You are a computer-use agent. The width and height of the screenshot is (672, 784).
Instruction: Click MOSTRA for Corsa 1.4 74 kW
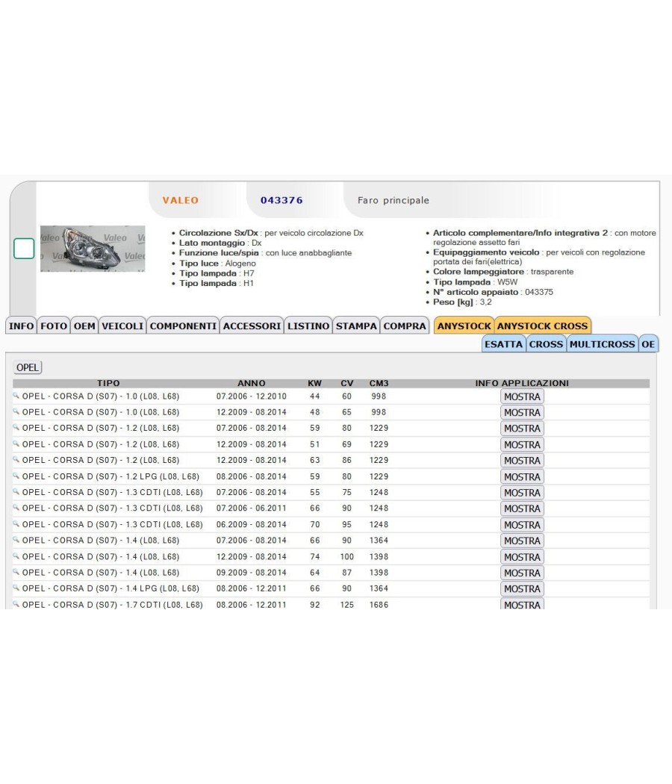click(x=522, y=557)
